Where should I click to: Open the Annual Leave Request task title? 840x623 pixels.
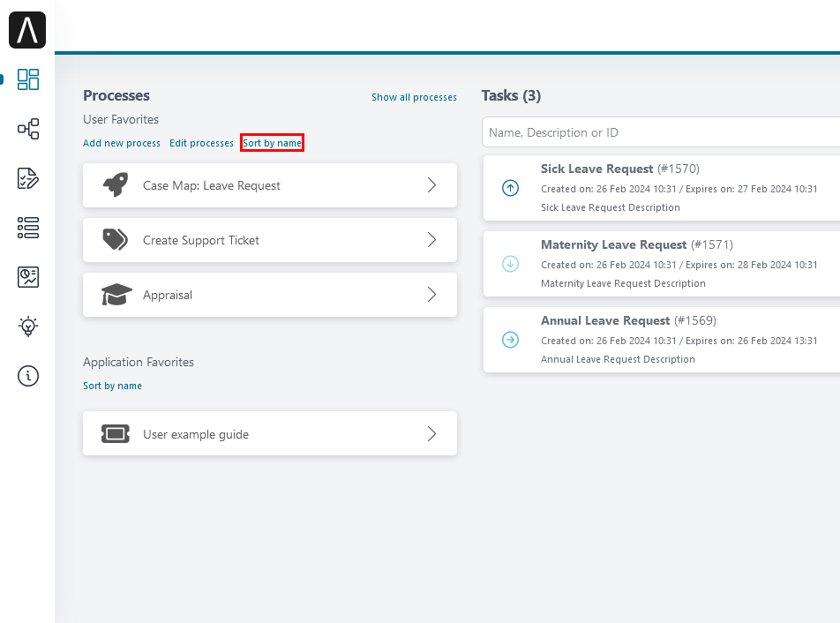click(605, 320)
